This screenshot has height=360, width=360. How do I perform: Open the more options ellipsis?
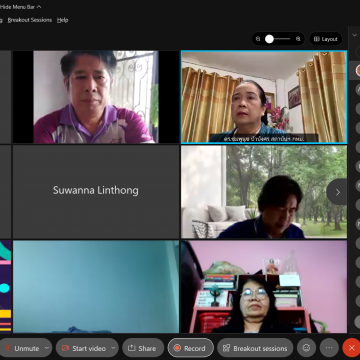click(329, 348)
